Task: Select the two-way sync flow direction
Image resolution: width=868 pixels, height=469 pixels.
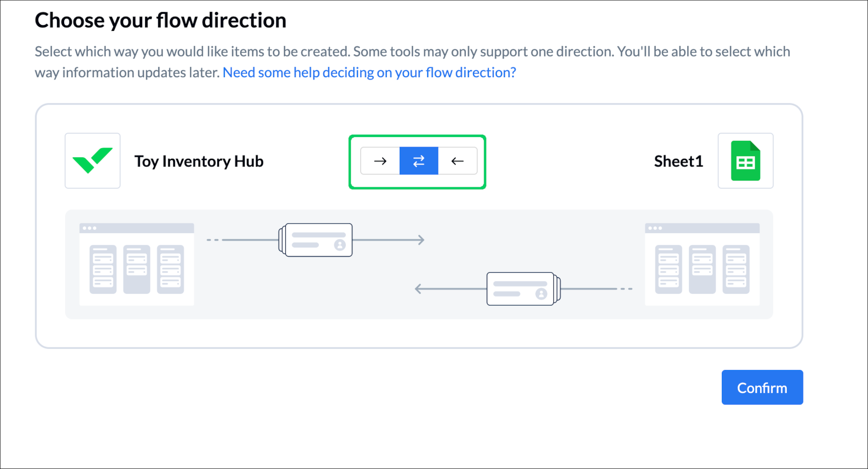Action: click(419, 161)
